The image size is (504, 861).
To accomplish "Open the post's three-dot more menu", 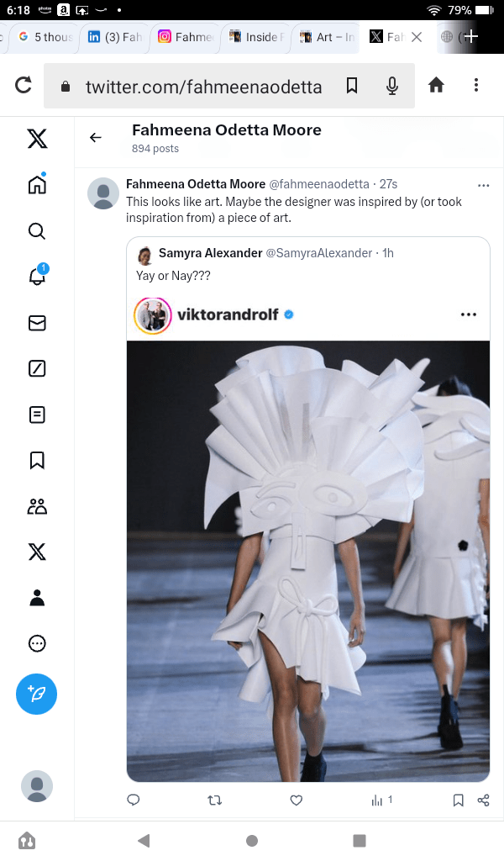I will coord(483,185).
